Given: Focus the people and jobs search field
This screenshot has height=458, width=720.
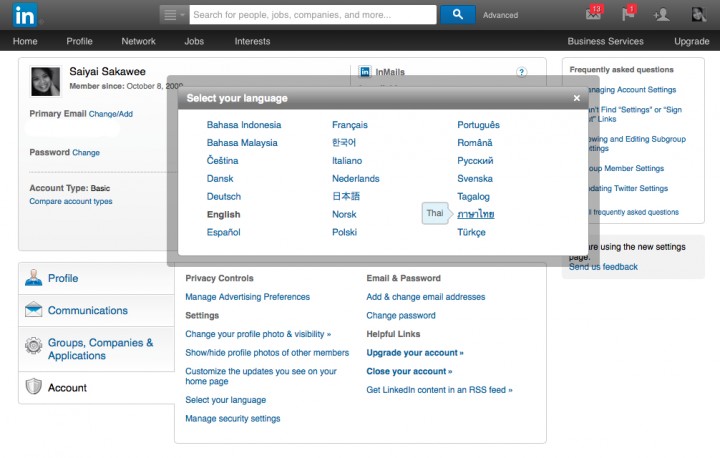Looking at the screenshot, I should pyautogui.click(x=313, y=15).
